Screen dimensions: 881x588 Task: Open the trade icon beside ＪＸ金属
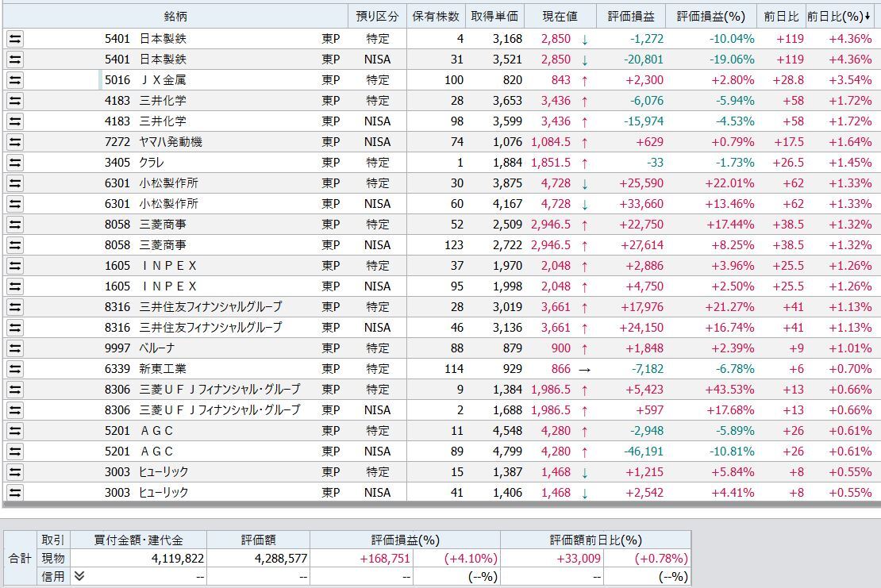[15, 80]
